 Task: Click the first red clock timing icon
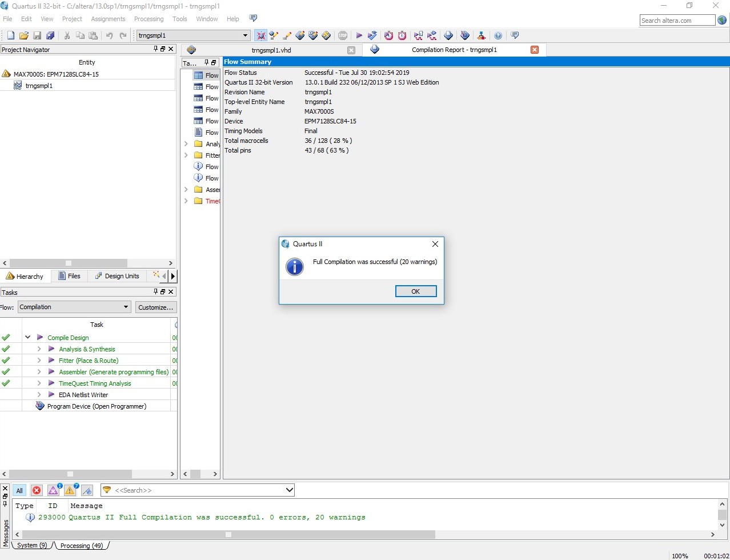[x=388, y=35]
